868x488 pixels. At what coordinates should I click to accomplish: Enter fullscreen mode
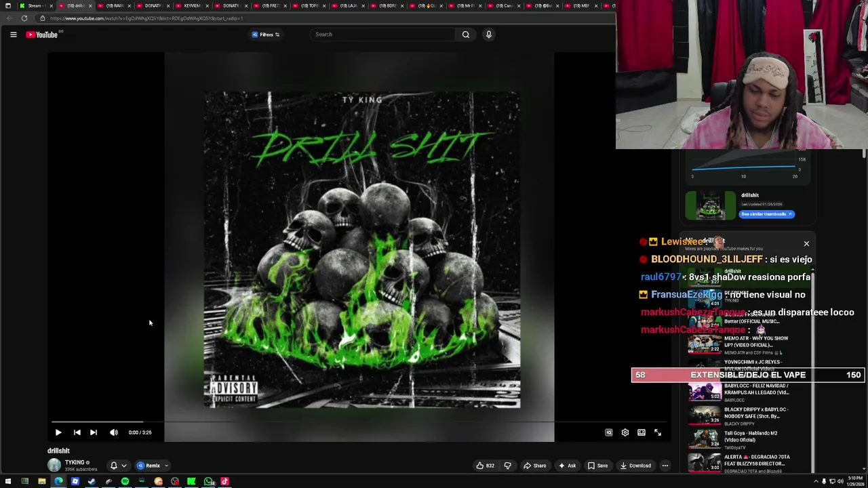tap(658, 432)
